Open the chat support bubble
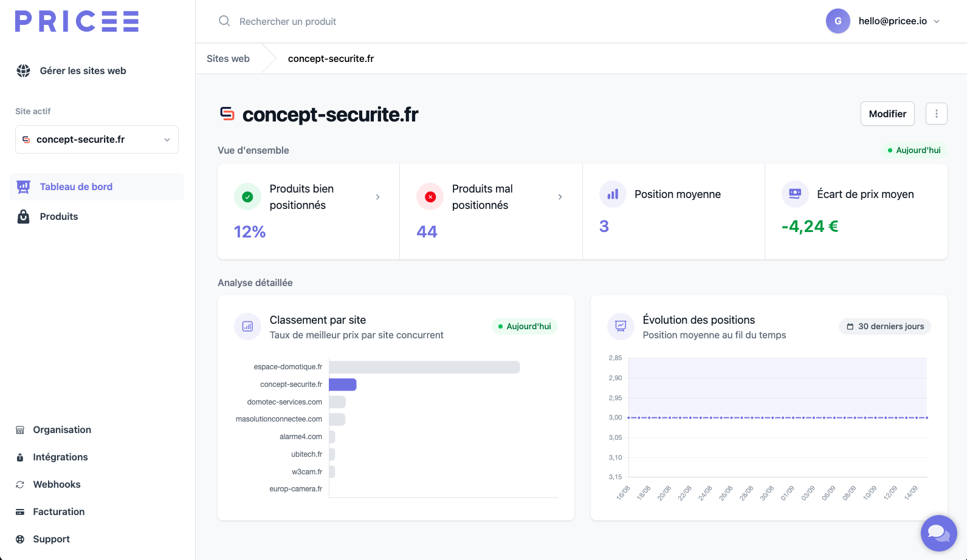Viewport: 967px width, 560px height. pos(939,533)
